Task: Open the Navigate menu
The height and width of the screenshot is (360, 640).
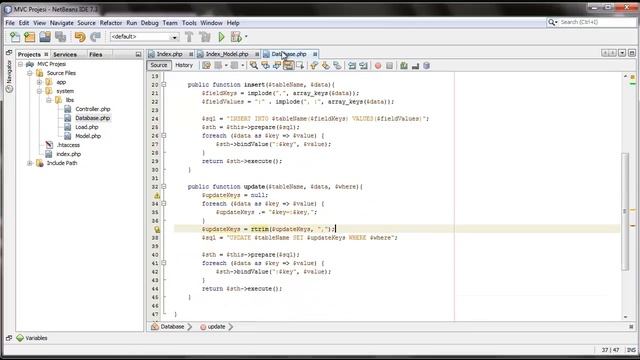Action: coord(62,23)
